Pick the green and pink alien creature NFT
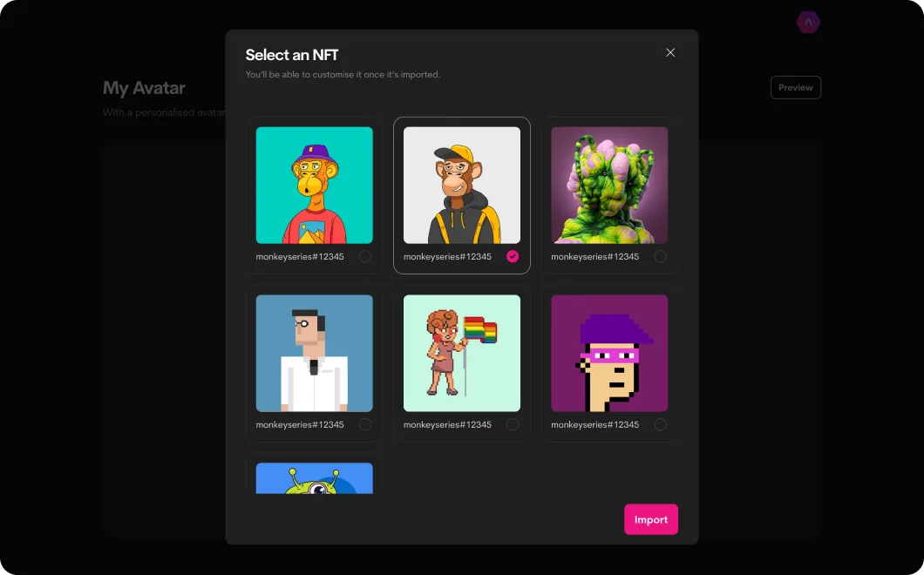The image size is (924, 575). click(x=609, y=185)
